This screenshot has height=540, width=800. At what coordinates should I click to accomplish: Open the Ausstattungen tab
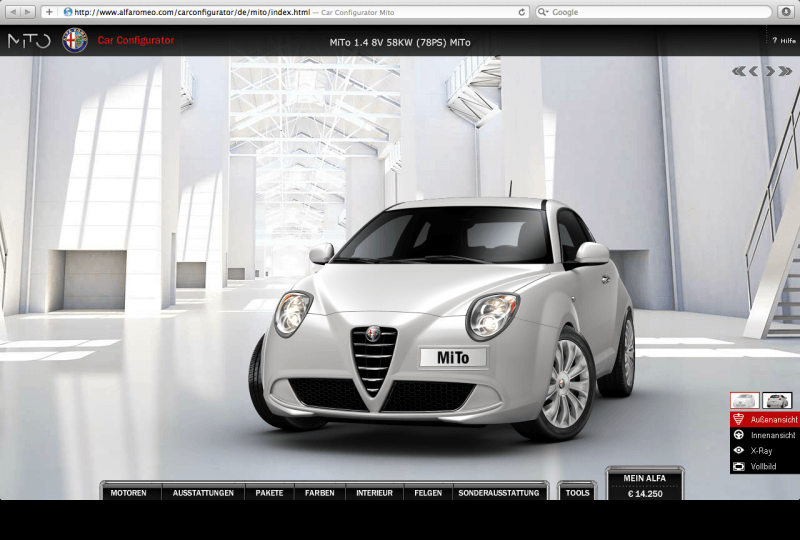pyautogui.click(x=203, y=493)
